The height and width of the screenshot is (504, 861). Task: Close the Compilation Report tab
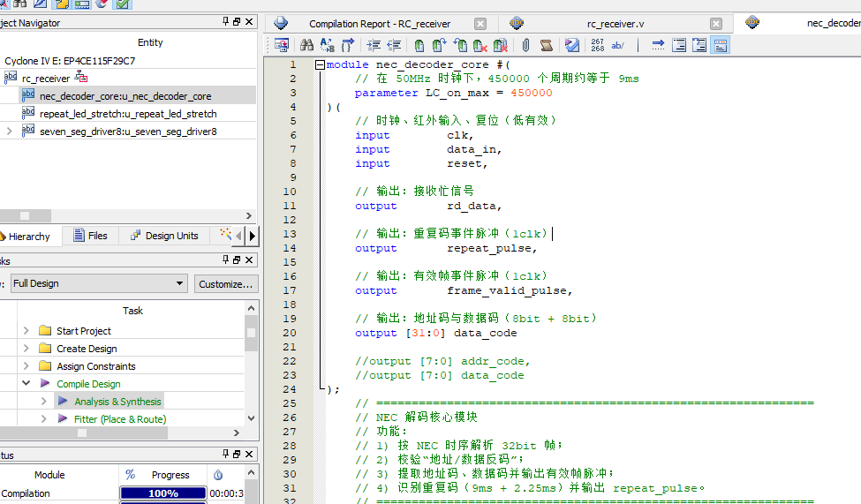(x=480, y=24)
